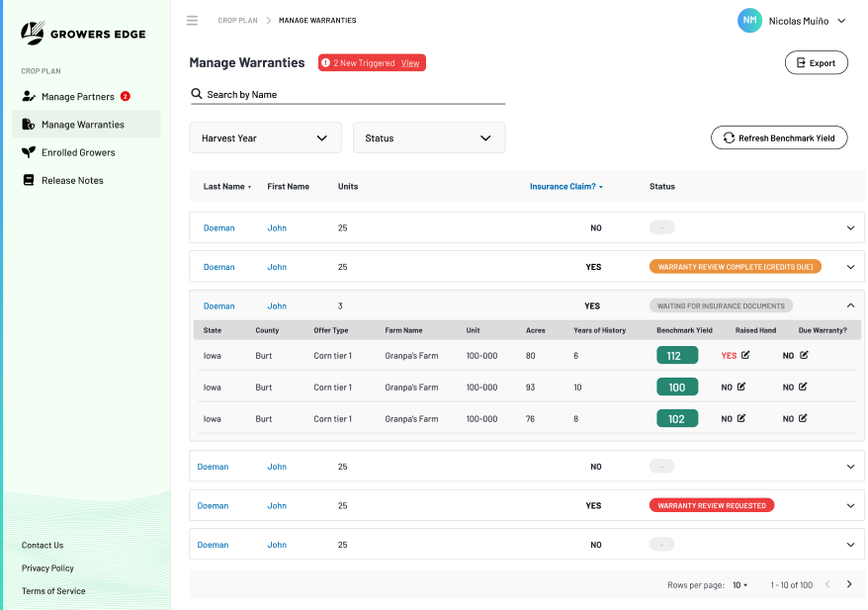Open Release Notes in sidebar
Viewport: 868px width, 610px height.
coord(72,180)
